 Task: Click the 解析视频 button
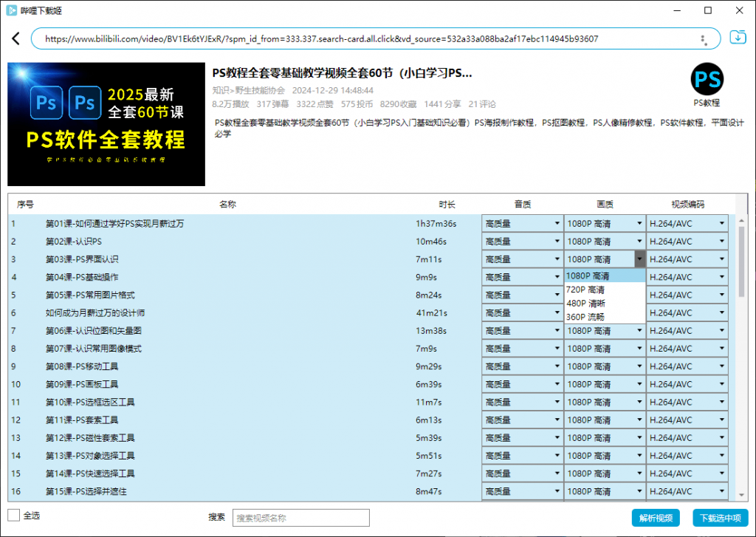coord(656,518)
